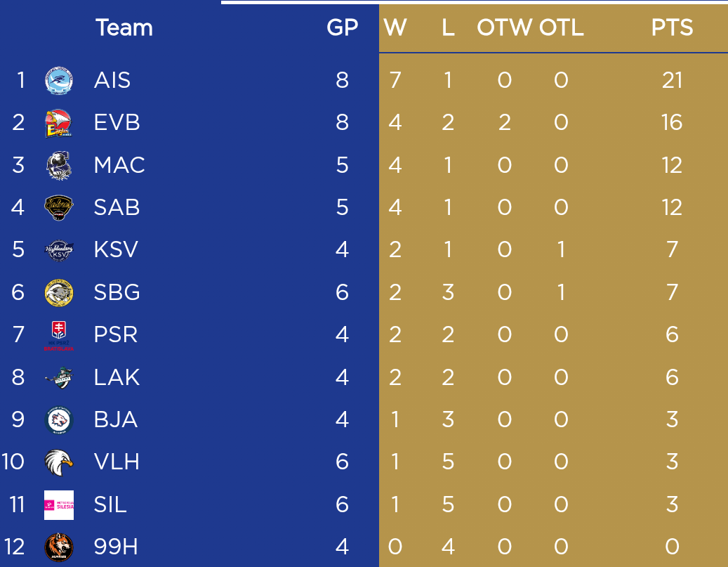728x567 pixels.
Task: Click the SAB team logo
Action: coord(59,208)
